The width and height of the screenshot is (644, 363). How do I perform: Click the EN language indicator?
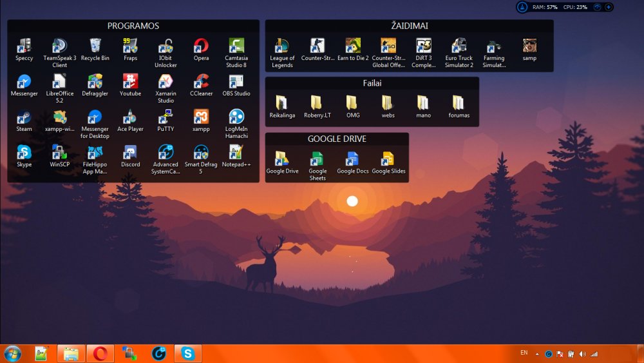point(524,353)
